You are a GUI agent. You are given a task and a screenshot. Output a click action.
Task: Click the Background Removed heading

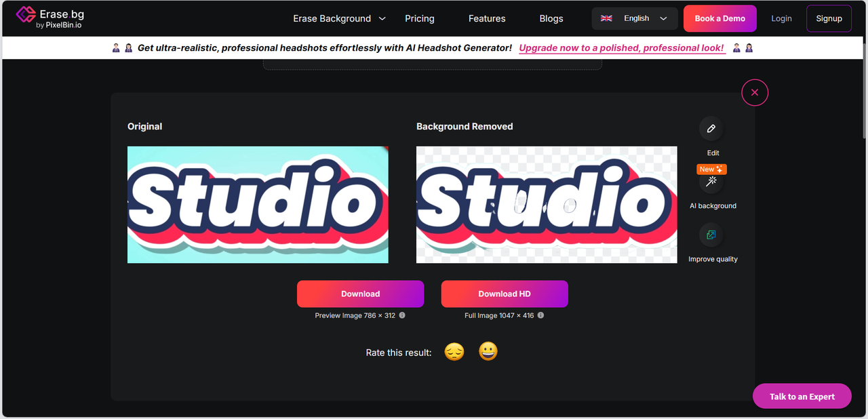(465, 126)
